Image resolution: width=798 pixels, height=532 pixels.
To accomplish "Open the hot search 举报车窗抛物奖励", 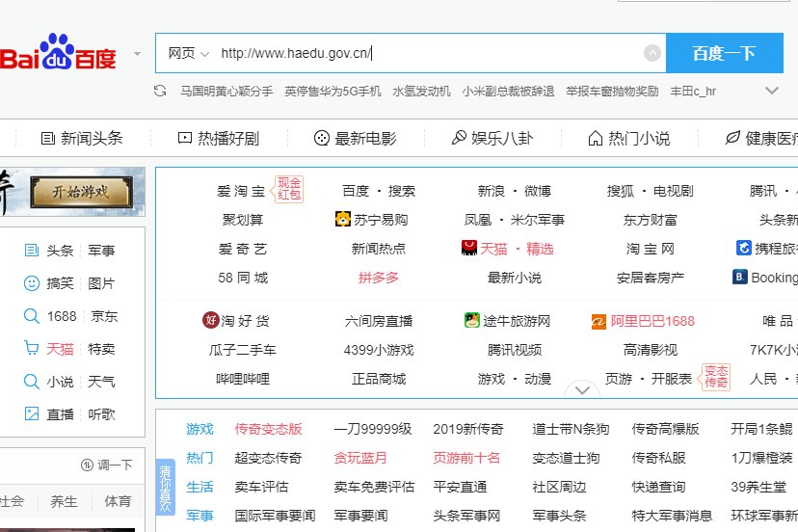I will point(612,92).
